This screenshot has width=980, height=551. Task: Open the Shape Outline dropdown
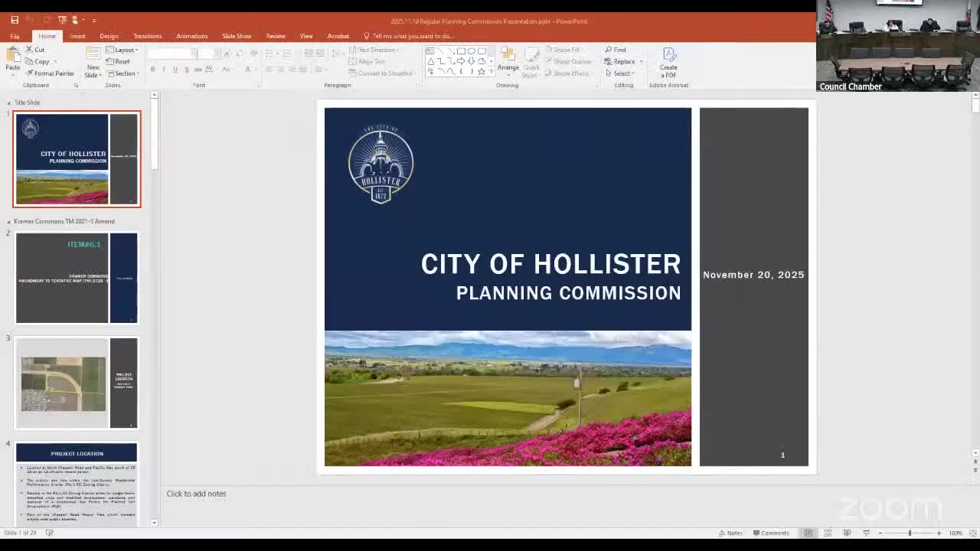(569, 61)
